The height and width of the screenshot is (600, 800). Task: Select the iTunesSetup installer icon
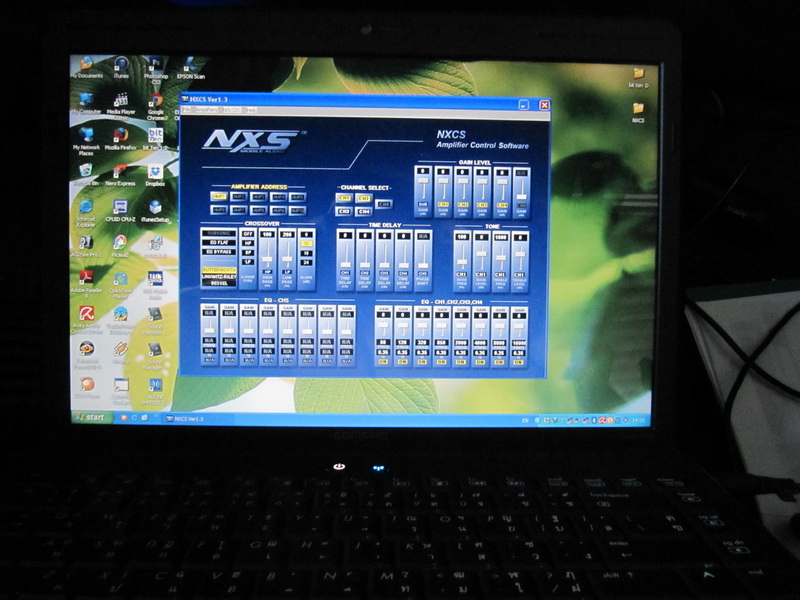click(155, 211)
